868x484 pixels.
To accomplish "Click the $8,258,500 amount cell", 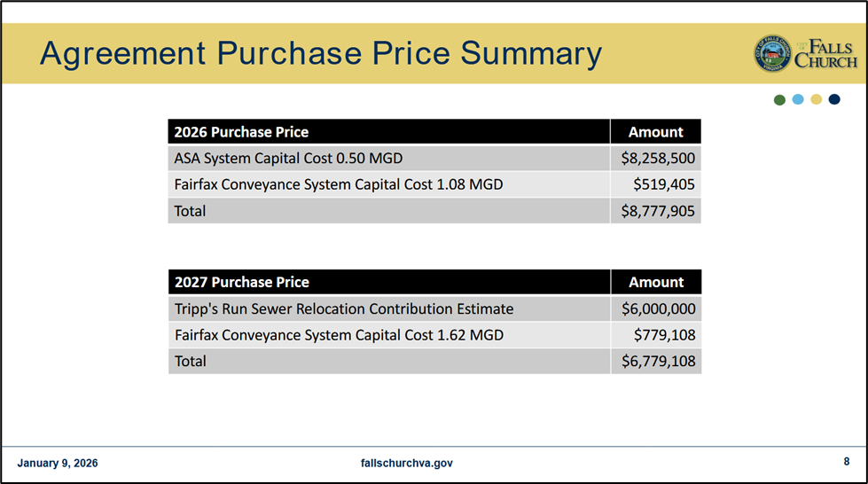I will [x=657, y=159].
